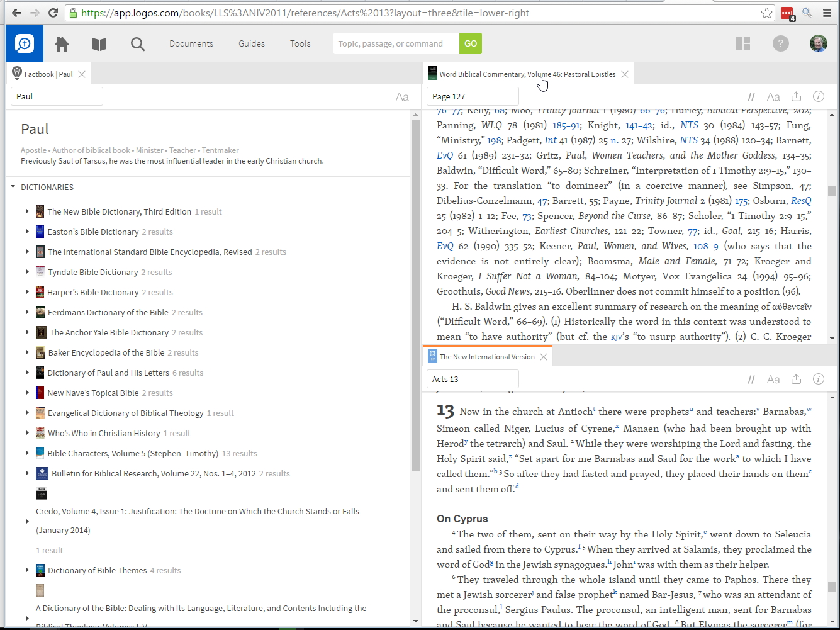The height and width of the screenshot is (630, 840).
Task: Close the Word Biblical Commentary tab
Action: (625, 74)
